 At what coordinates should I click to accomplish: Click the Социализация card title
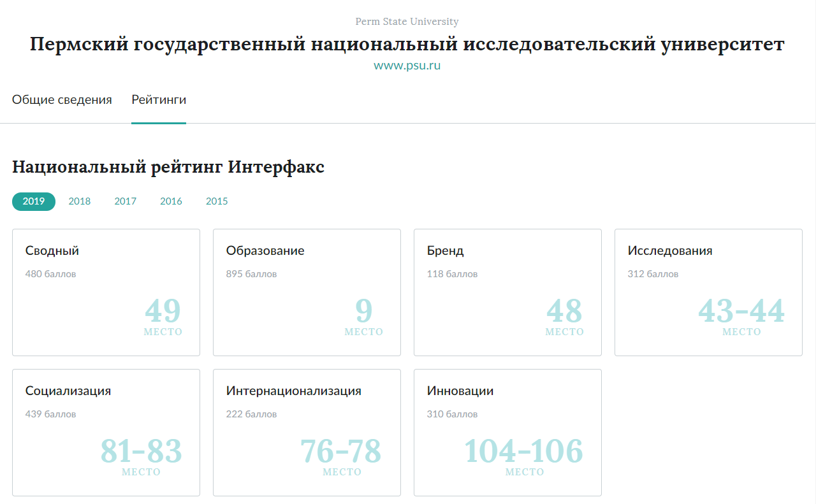68,391
